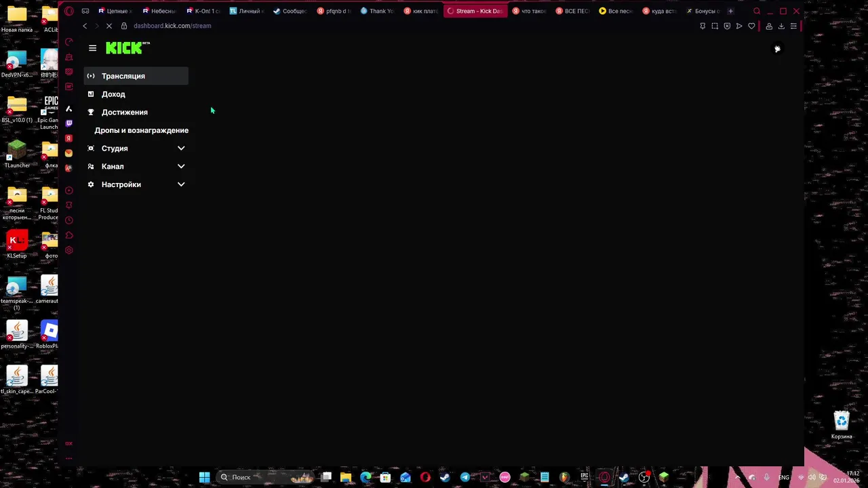This screenshot has width=868, height=488.
Task: Open Opera easy setup menu
Action: 793,26
